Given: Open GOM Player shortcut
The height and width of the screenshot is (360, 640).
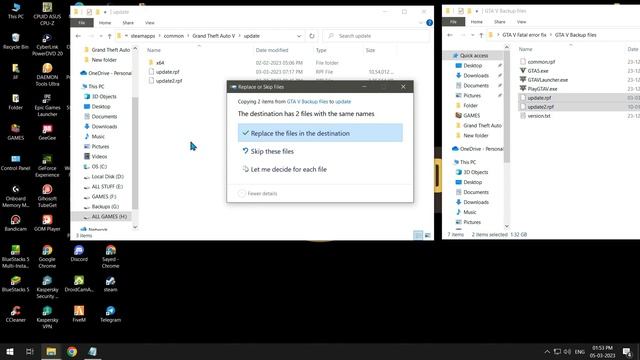Looking at the screenshot, I should [x=47, y=223].
